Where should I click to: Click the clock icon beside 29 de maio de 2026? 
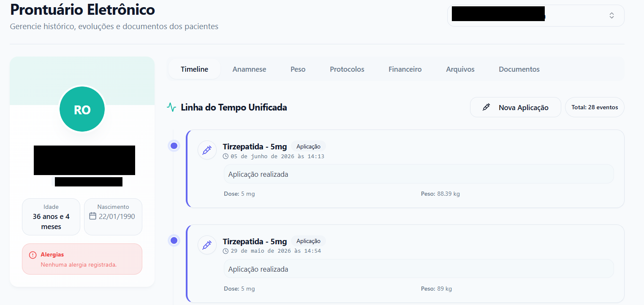pyautogui.click(x=226, y=251)
